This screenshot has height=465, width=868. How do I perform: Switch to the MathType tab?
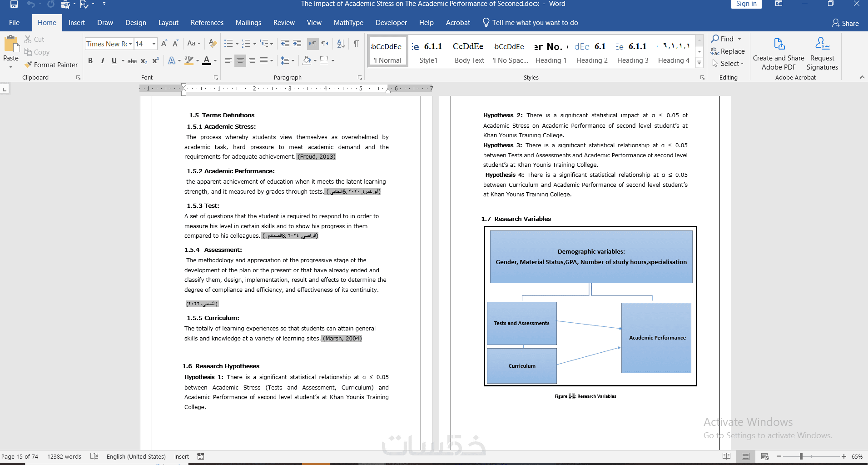pyautogui.click(x=348, y=23)
